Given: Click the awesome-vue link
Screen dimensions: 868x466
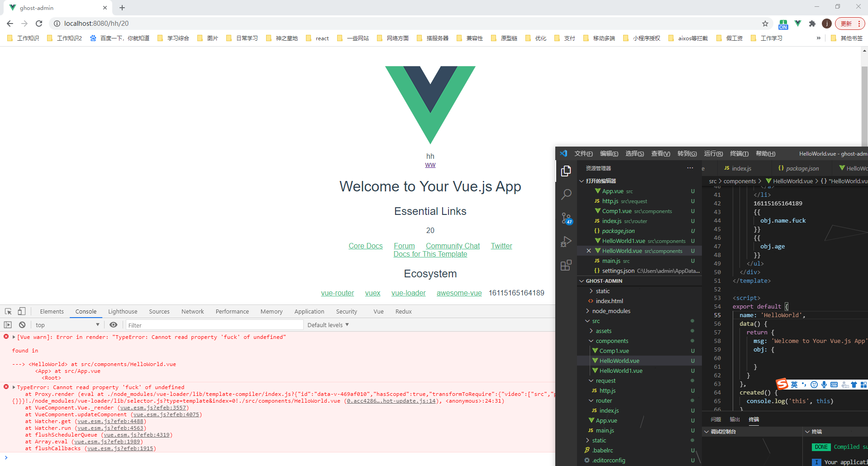Looking at the screenshot, I should click(x=459, y=293).
